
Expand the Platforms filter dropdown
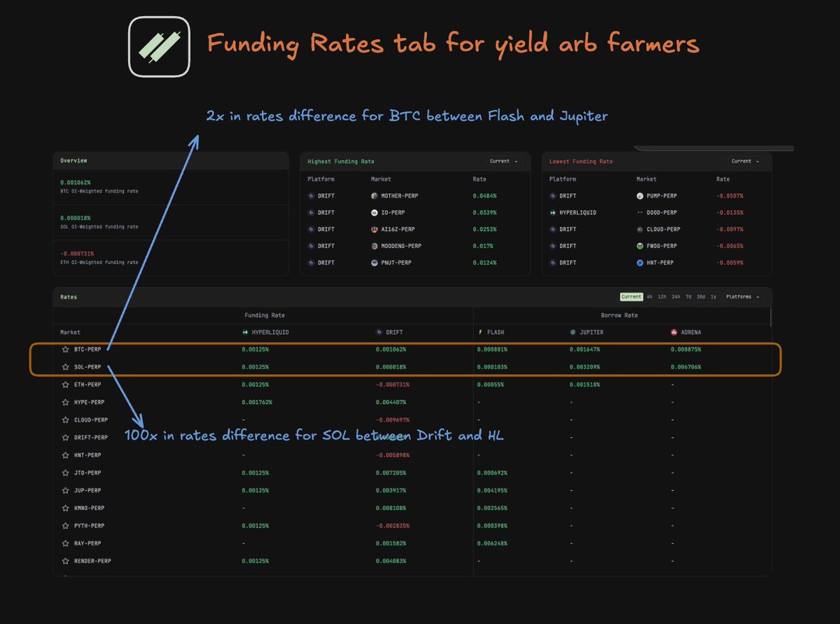[x=743, y=297]
